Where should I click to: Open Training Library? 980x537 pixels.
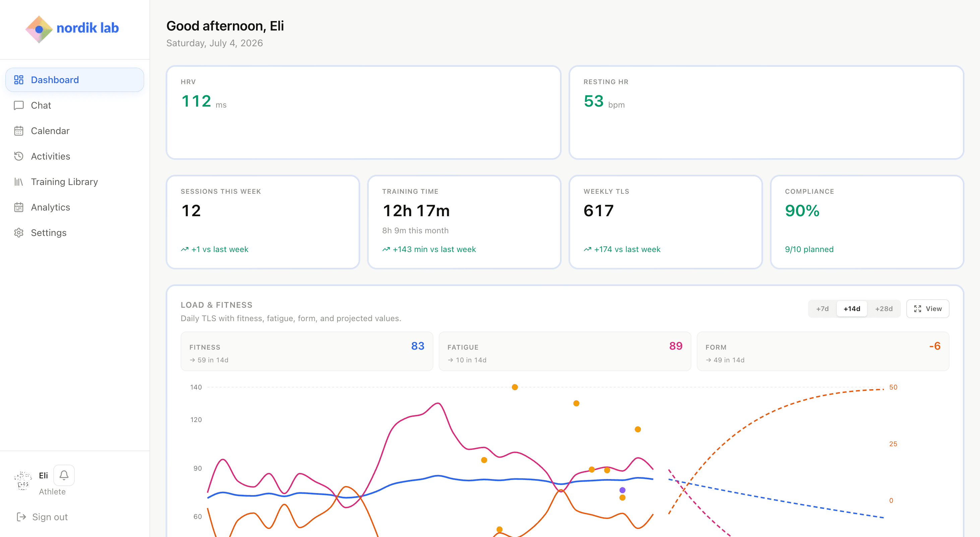point(74,182)
